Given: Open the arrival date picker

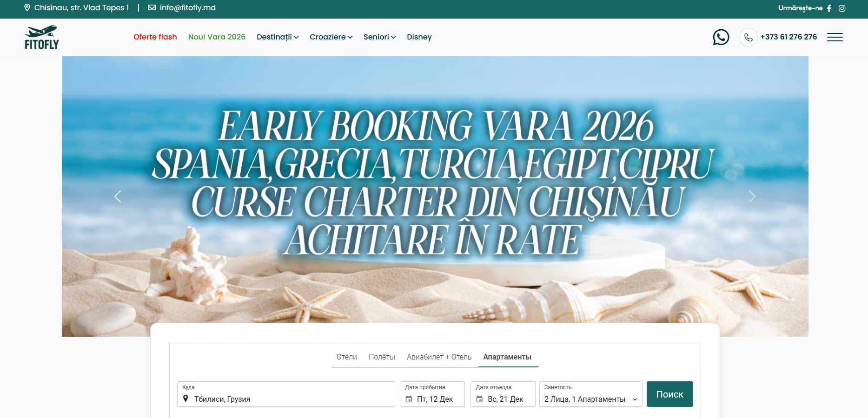Looking at the screenshot, I should click(432, 394).
